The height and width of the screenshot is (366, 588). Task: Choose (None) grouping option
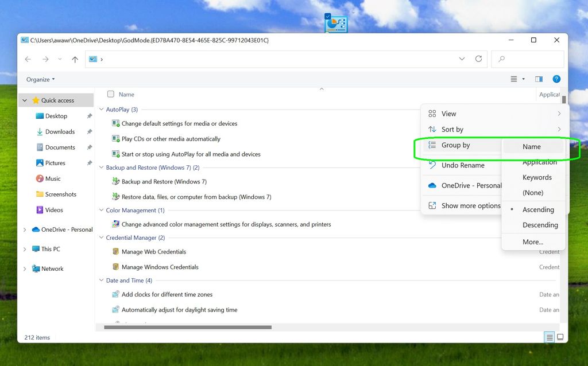pyautogui.click(x=533, y=193)
